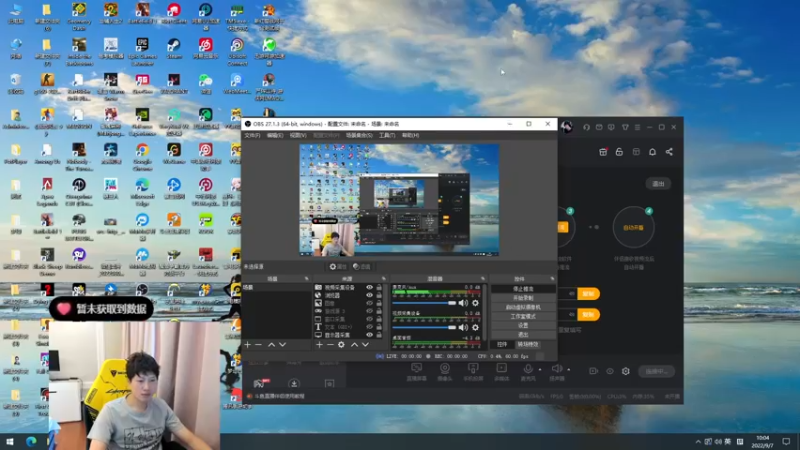Add a new scene with the plus icon
Image resolution: width=800 pixels, height=450 pixels.
coord(247,345)
